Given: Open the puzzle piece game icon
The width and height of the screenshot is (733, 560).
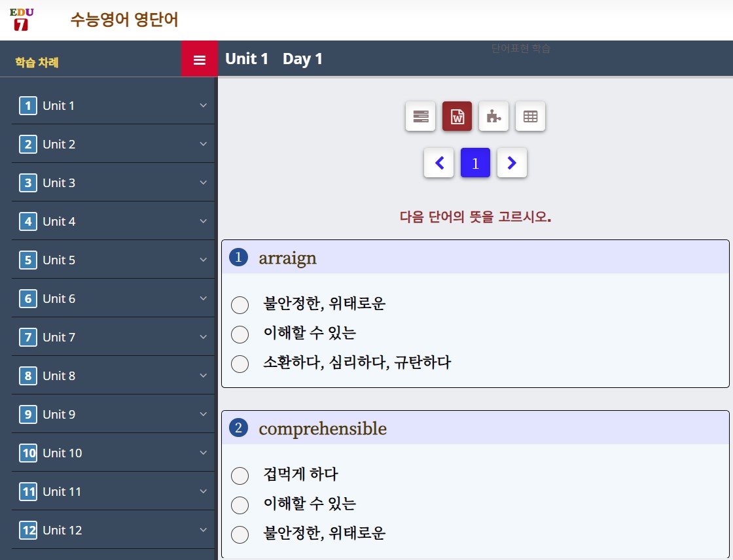Looking at the screenshot, I should click(x=493, y=116).
